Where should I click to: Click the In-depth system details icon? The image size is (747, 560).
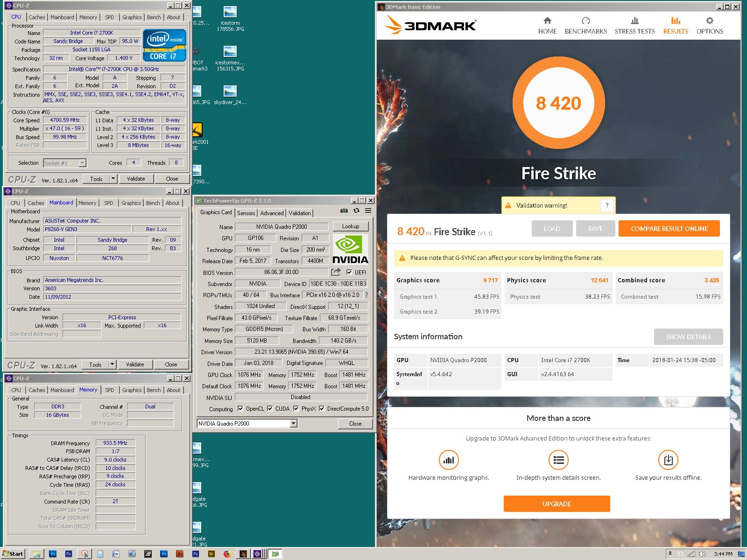pos(558,460)
